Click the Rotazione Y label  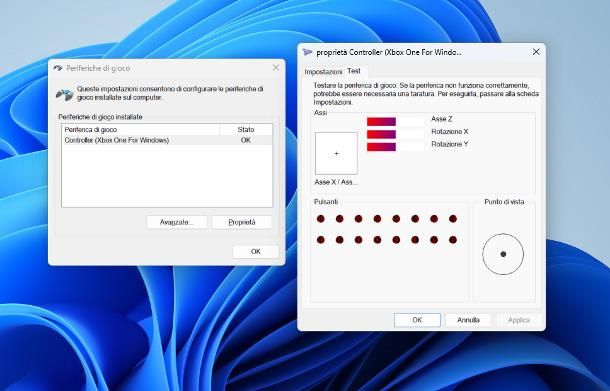pos(450,144)
